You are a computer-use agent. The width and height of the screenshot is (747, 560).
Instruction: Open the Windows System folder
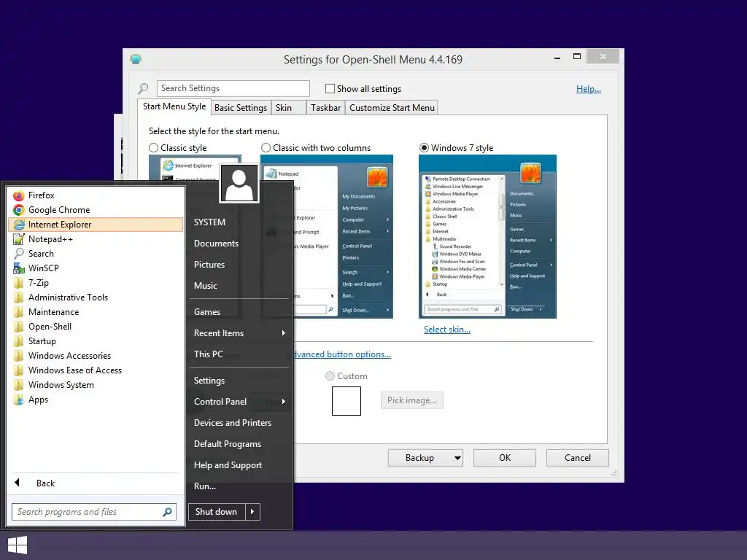[96, 385]
